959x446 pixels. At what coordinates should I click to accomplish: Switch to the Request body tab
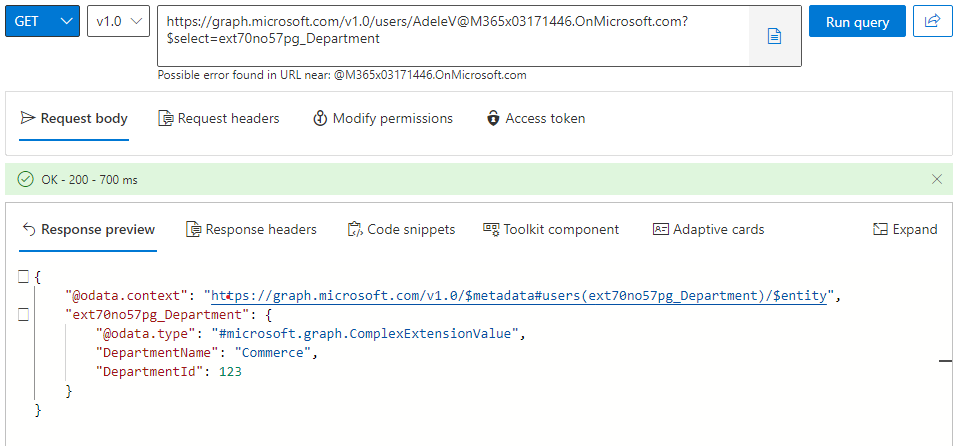(x=74, y=118)
